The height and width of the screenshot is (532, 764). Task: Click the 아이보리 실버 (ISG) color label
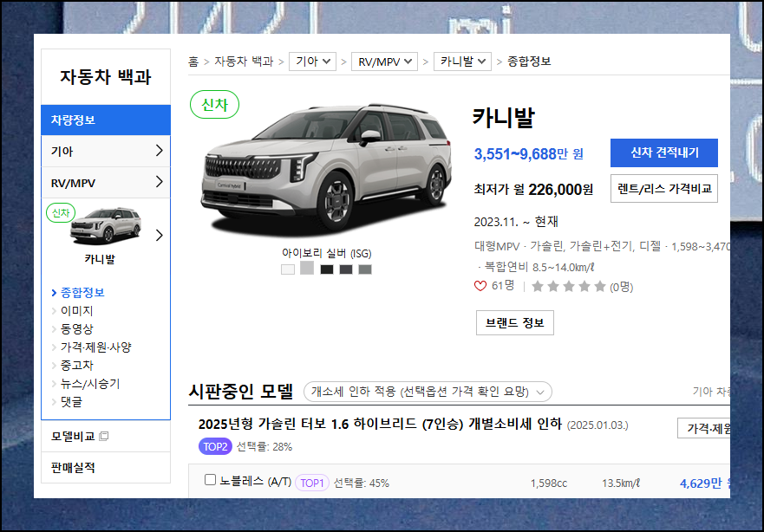click(x=326, y=253)
